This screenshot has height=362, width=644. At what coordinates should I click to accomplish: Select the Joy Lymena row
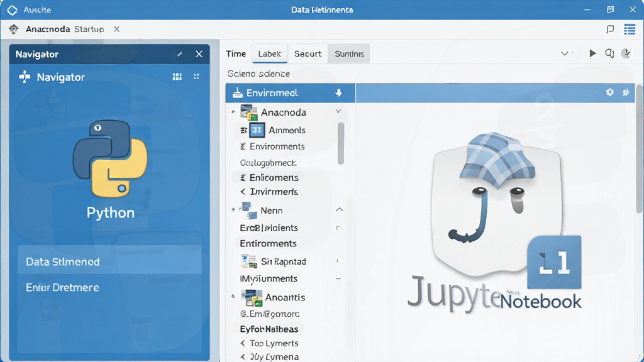tap(269, 357)
